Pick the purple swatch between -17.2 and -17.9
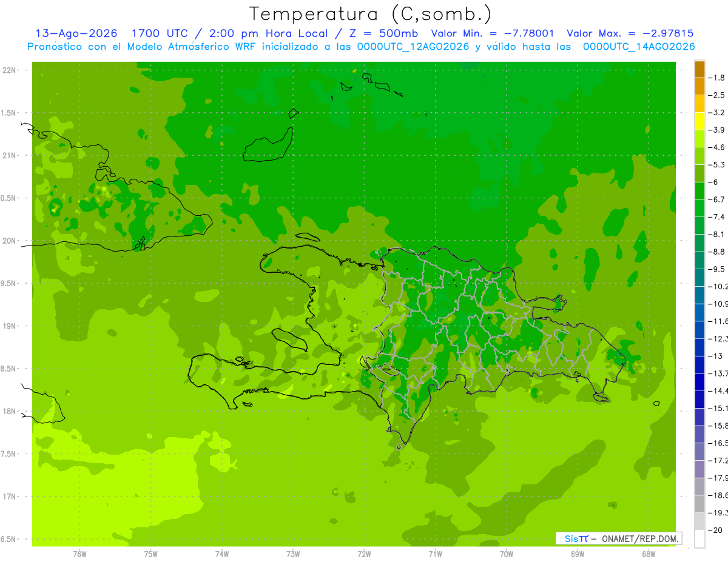The image size is (728, 562). (699, 469)
